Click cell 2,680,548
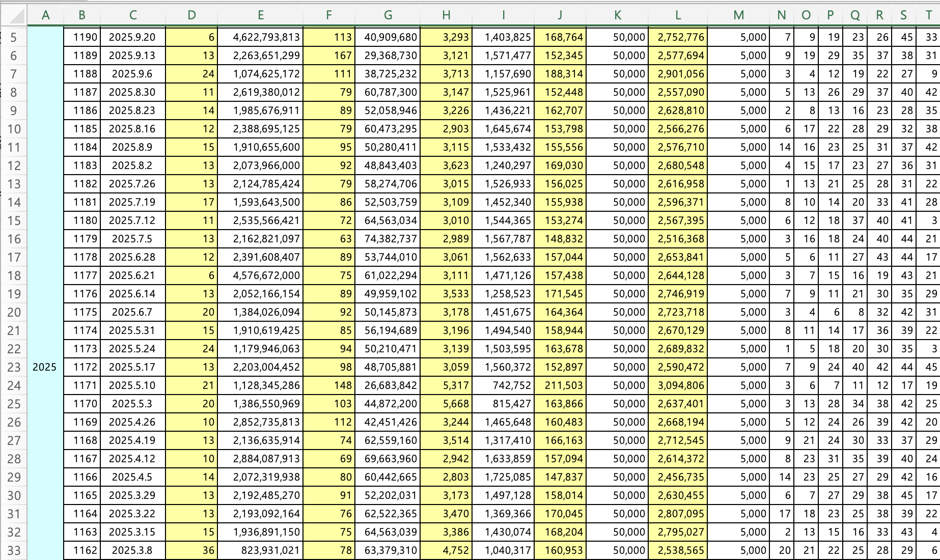This screenshot has width=940, height=560. point(678,165)
